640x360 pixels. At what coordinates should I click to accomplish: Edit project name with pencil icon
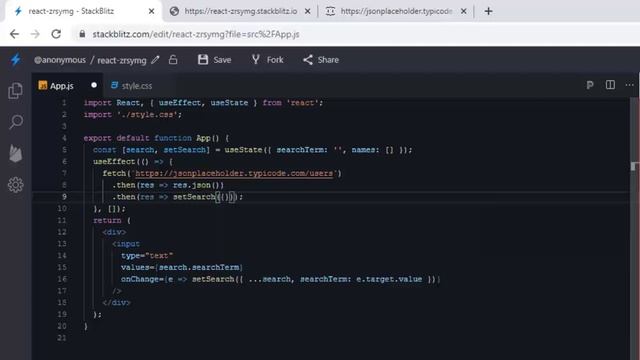(x=155, y=60)
